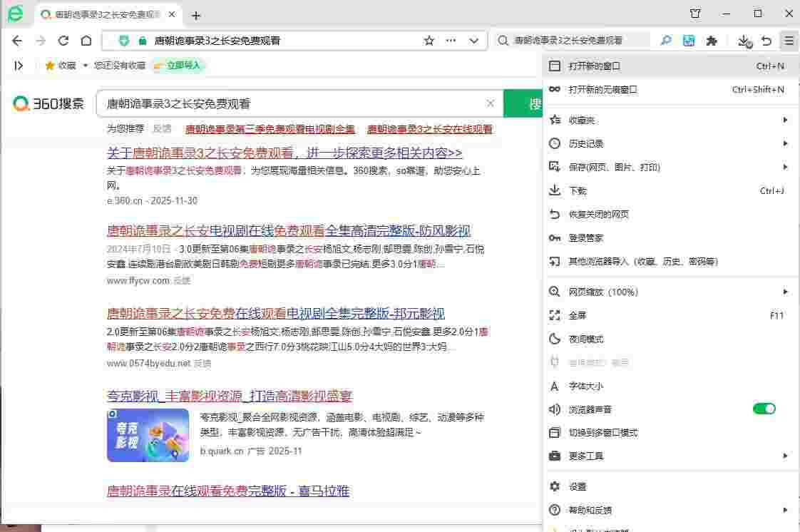Go to the browser home page icon

tap(86, 41)
